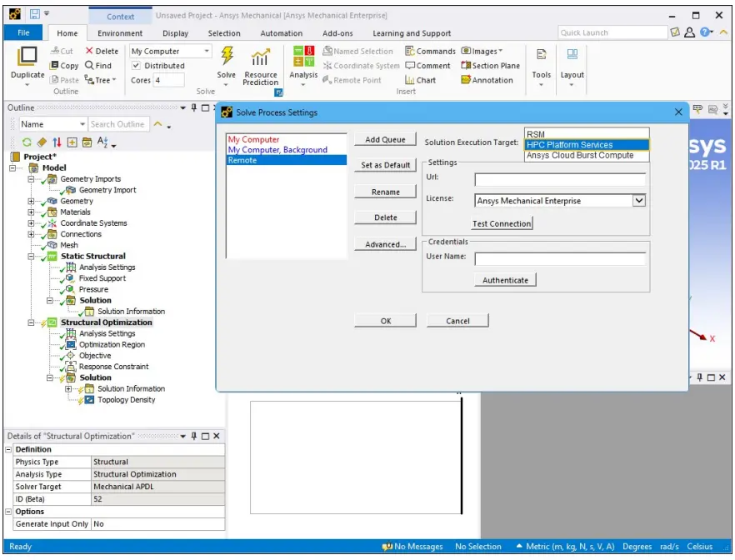Open the License dropdown in dialog

click(x=639, y=201)
